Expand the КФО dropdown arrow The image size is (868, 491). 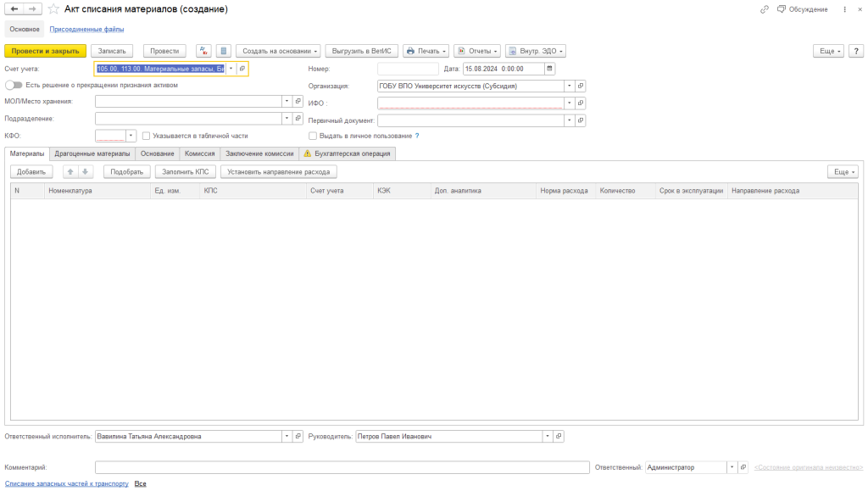131,136
